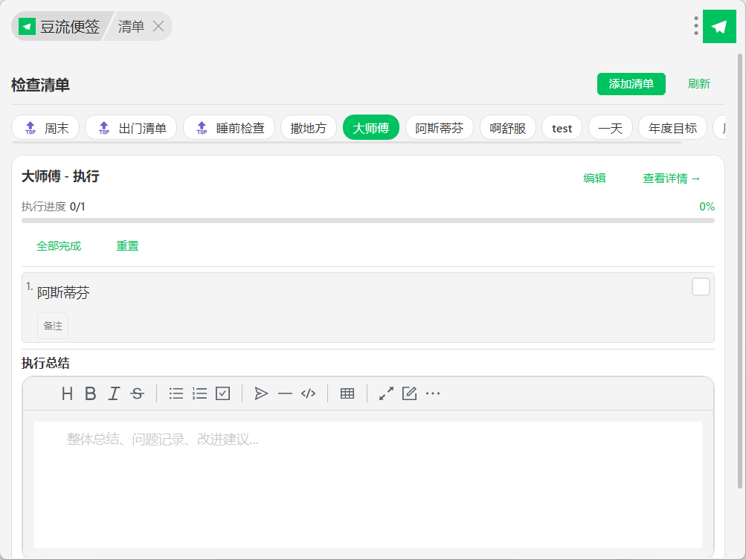This screenshot has height=560, width=746.
Task: Switch to the 周末 checklist tab
Action: [x=46, y=128]
